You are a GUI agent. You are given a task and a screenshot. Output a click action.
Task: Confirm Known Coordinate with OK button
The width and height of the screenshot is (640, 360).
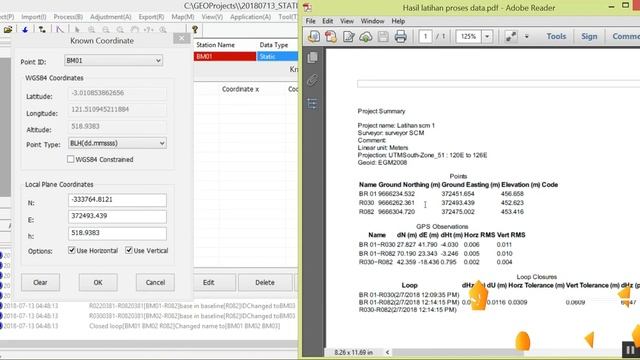tap(98, 282)
